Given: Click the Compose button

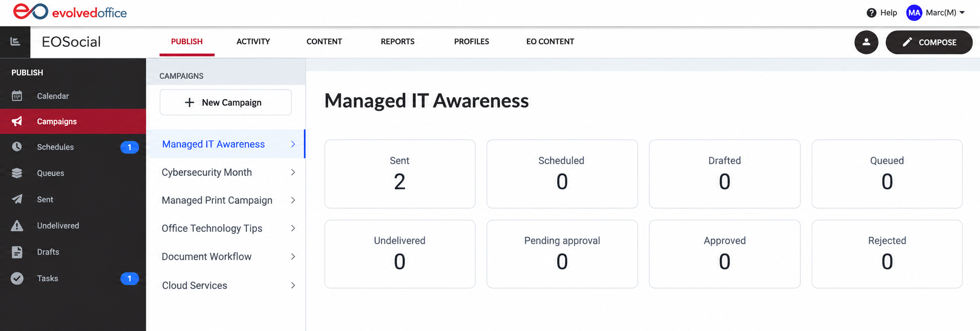Looking at the screenshot, I should [x=929, y=42].
